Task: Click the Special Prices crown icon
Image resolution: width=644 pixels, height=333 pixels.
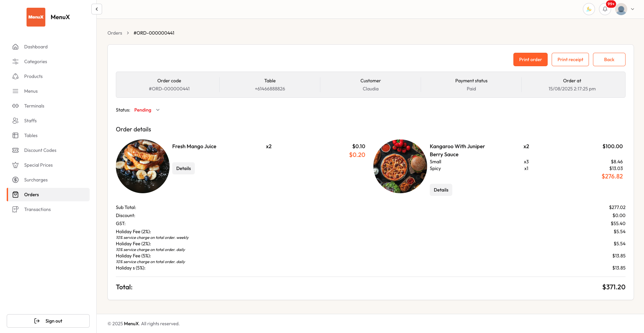Action: 15,165
